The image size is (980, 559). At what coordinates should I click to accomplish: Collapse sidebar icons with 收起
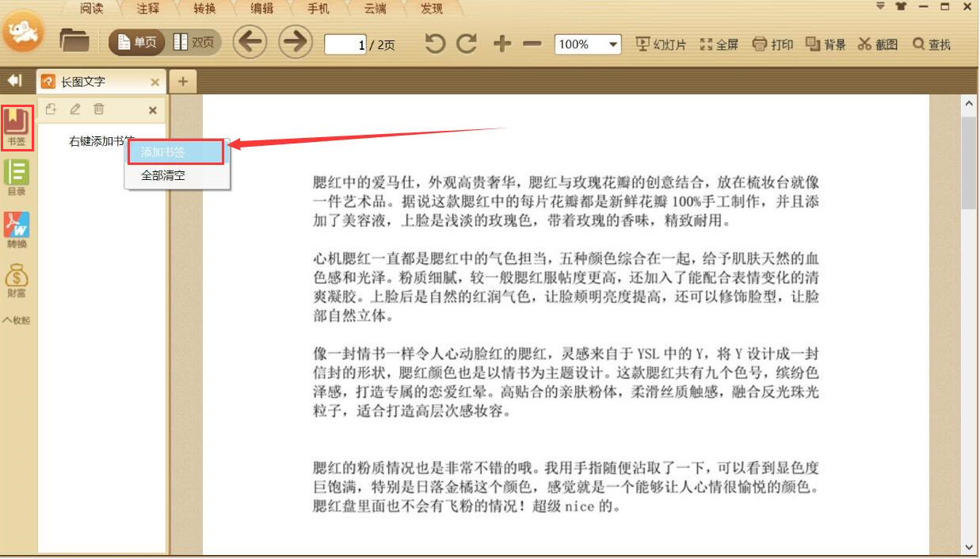17,320
